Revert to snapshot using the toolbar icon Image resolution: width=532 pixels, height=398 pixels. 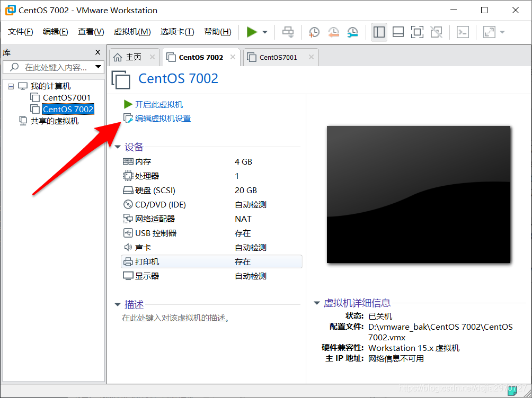click(333, 32)
